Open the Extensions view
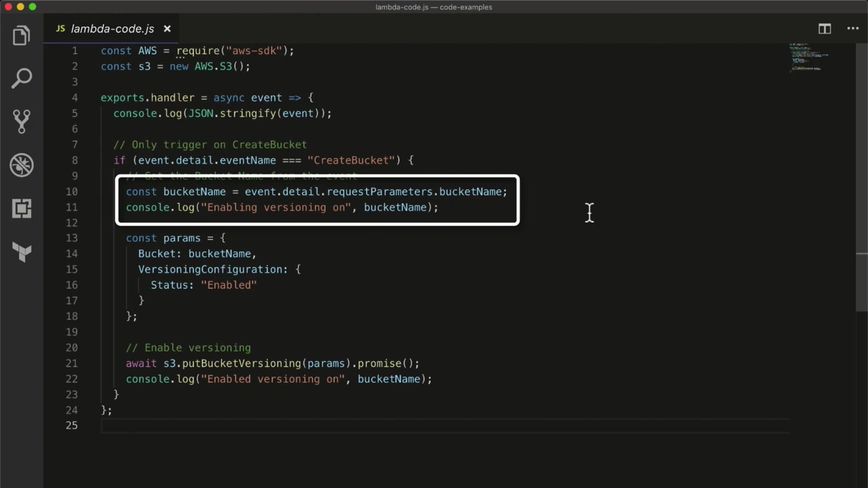The width and height of the screenshot is (868, 488). (x=22, y=208)
